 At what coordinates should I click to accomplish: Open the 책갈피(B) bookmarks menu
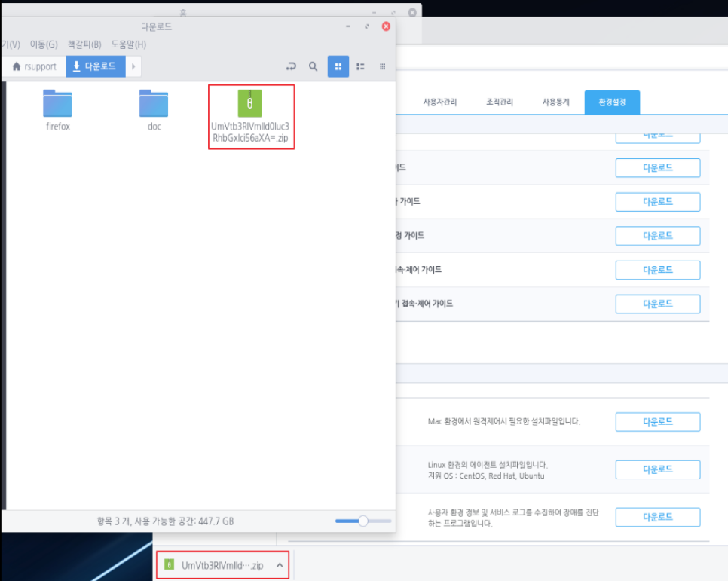coord(84,44)
